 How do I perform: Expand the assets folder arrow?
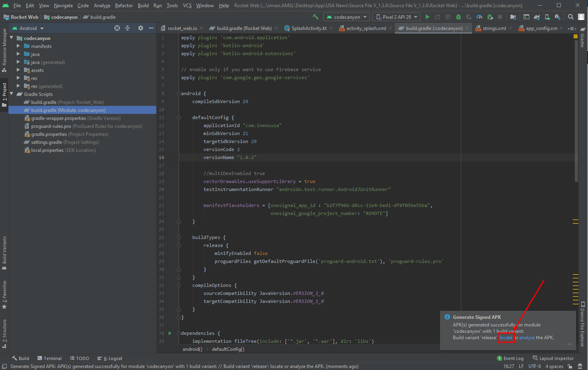[18, 70]
